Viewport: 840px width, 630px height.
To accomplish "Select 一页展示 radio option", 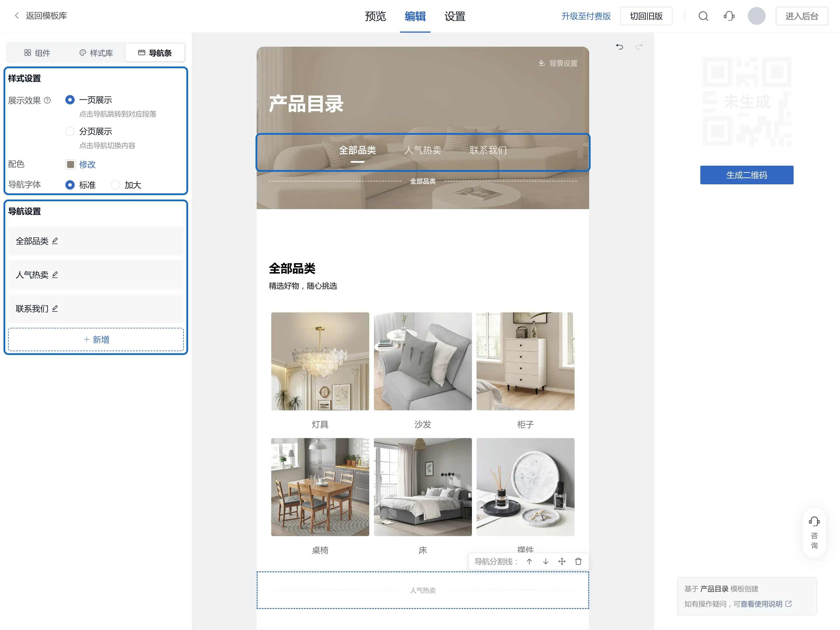I will pyautogui.click(x=70, y=100).
